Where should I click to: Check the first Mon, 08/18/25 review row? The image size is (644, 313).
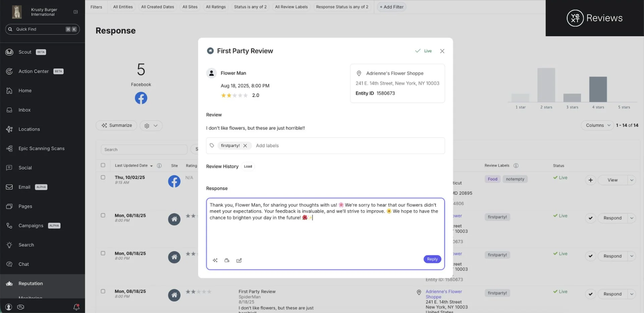(103, 215)
